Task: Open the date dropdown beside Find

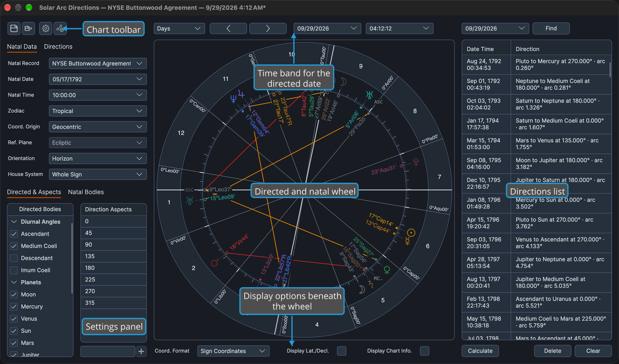Action: pyautogui.click(x=495, y=28)
